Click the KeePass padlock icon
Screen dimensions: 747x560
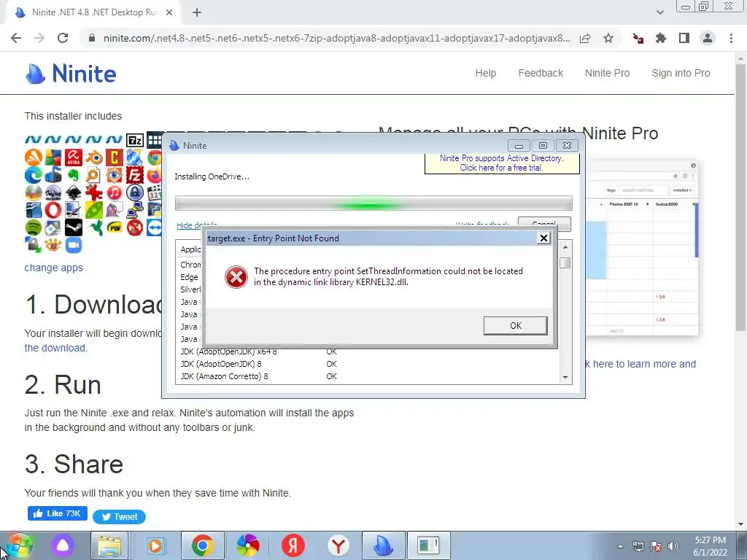click(x=135, y=192)
